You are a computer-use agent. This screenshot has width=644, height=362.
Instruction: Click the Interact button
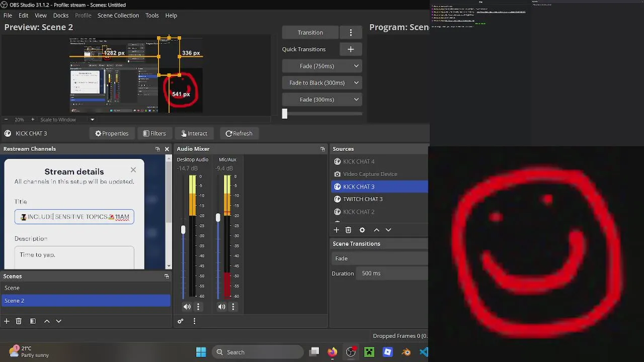193,133
